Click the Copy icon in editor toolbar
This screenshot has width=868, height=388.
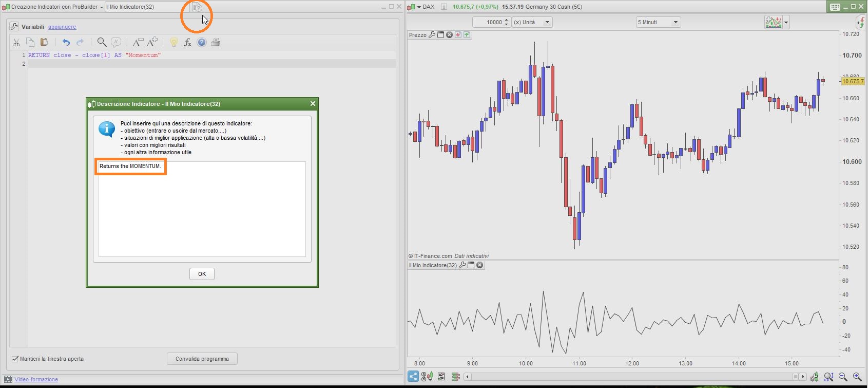tap(30, 42)
